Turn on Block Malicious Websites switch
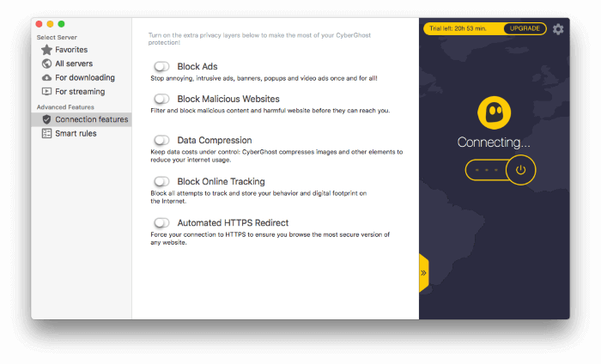Viewport: 601px width, 364px height. point(161,100)
